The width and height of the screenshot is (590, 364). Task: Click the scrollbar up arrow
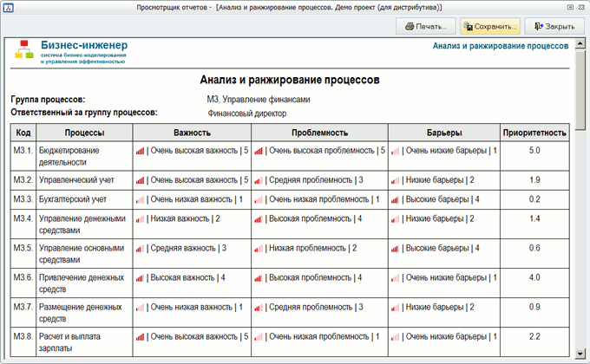tap(580, 44)
